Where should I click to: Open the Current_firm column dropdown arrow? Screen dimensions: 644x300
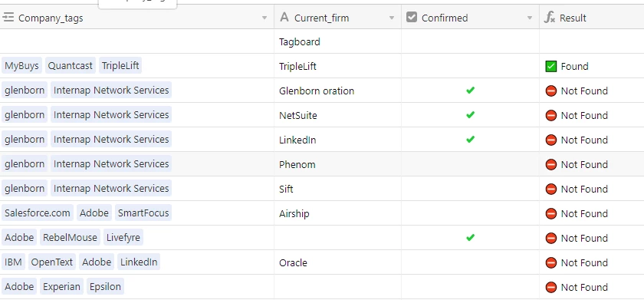[x=392, y=18]
